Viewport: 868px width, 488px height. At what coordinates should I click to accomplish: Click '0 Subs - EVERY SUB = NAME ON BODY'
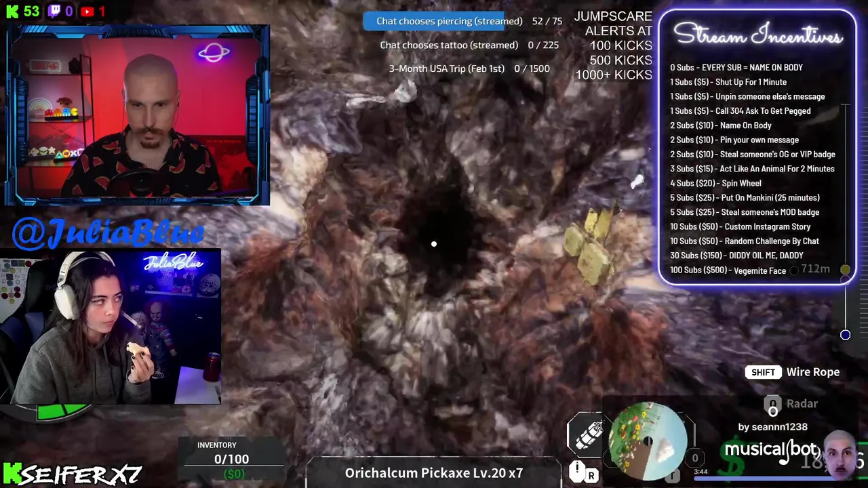pos(736,68)
